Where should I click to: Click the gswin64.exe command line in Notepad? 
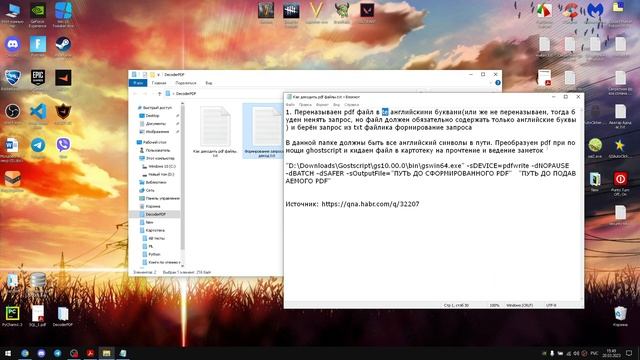(x=431, y=173)
